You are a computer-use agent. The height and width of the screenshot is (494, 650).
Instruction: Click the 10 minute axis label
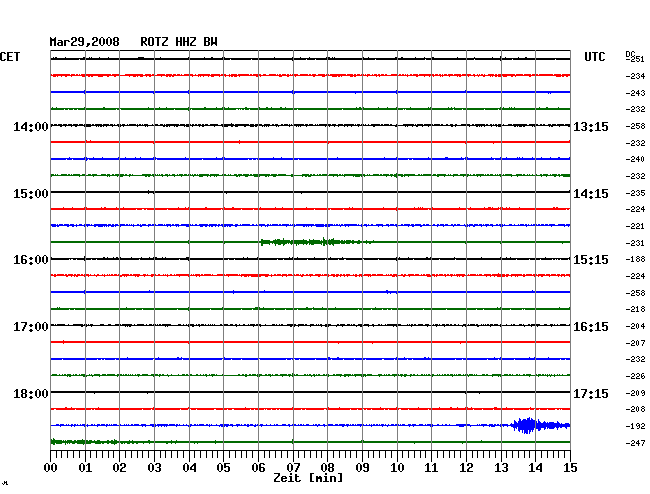[397, 468]
